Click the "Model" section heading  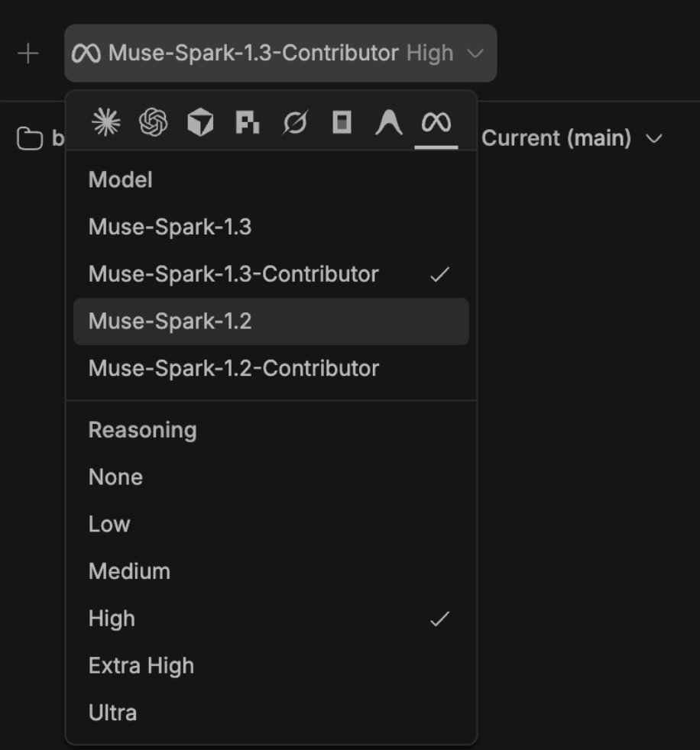click(121, 179)
